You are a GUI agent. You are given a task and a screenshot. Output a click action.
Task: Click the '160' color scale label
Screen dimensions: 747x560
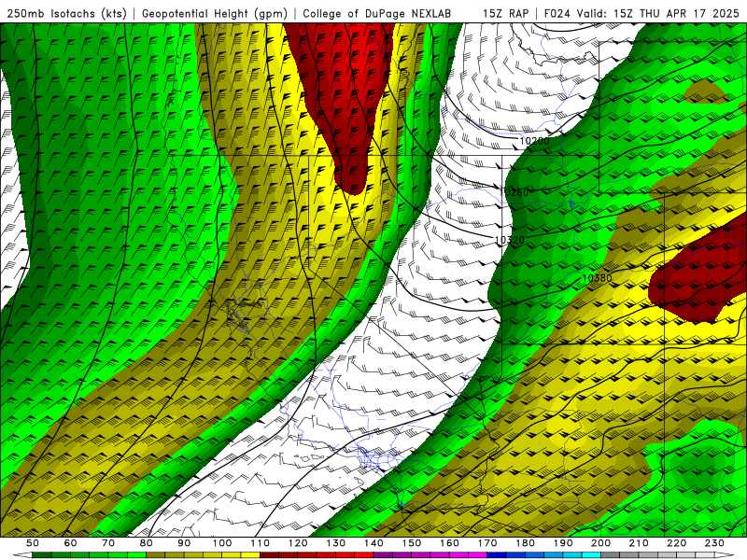(449, 543)
